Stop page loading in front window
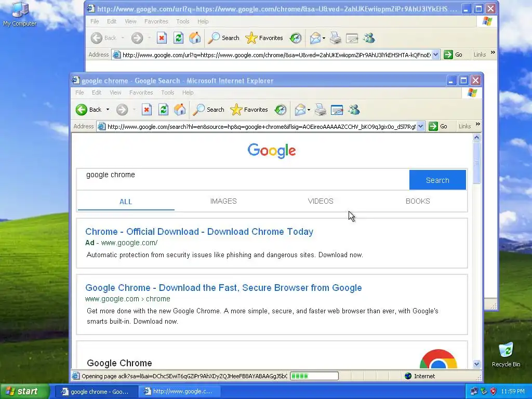 click(x=147, y=110)
